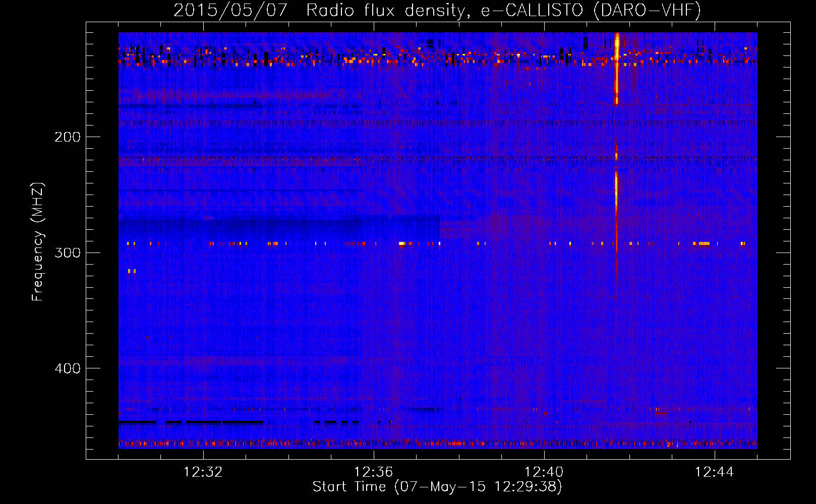
Task: Click the time tick label '12:36'
Action: pos(374,472)
